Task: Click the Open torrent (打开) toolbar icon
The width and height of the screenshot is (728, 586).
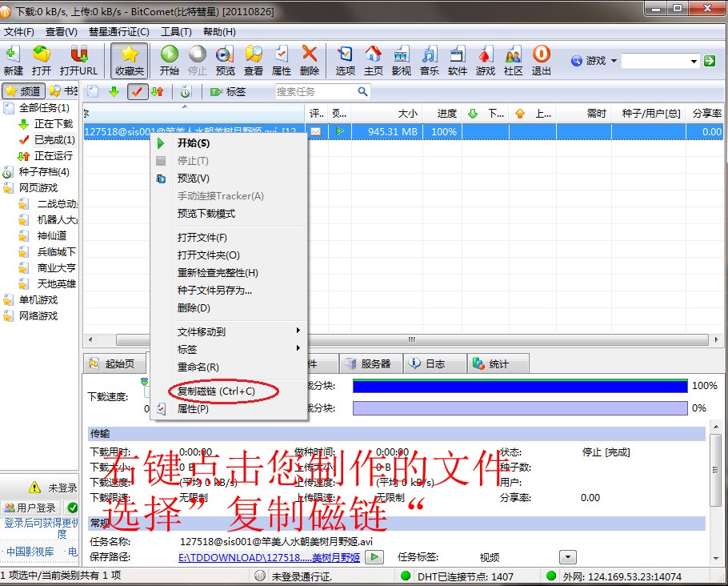Action: [x=42, y=60]
